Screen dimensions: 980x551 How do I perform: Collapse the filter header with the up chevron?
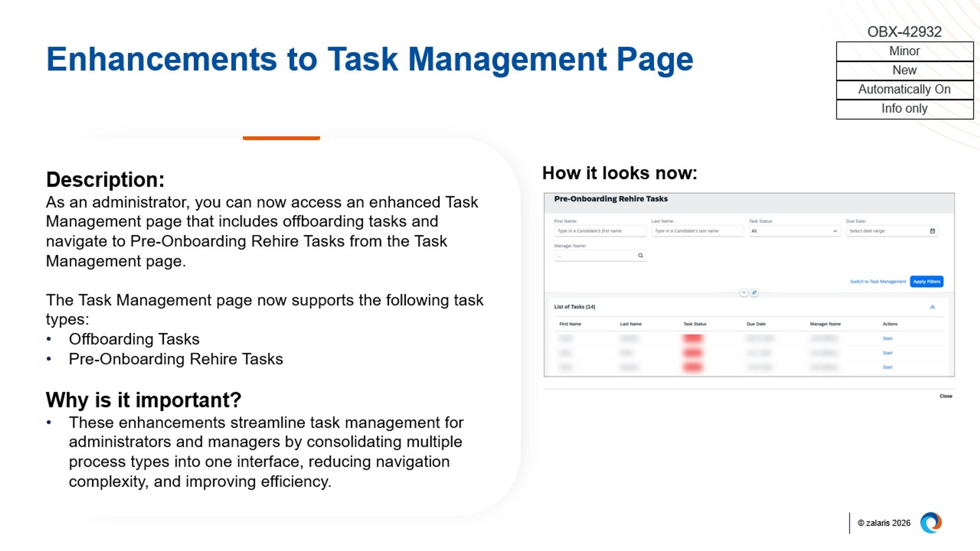[x=743, y=292]
